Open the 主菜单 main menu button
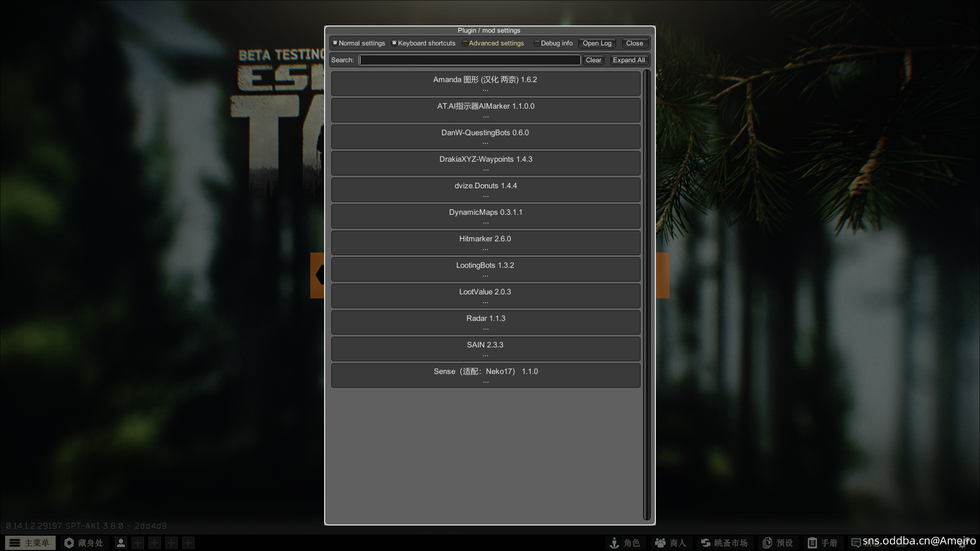Image resolution: width=980 pixels, height=551 pixels. 30,543
